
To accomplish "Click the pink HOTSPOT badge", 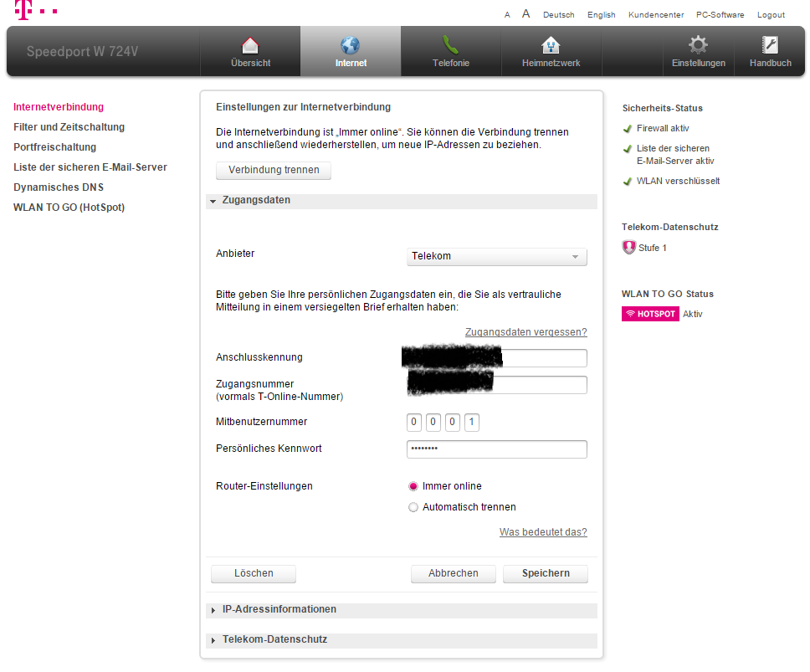I will [650, 314].
